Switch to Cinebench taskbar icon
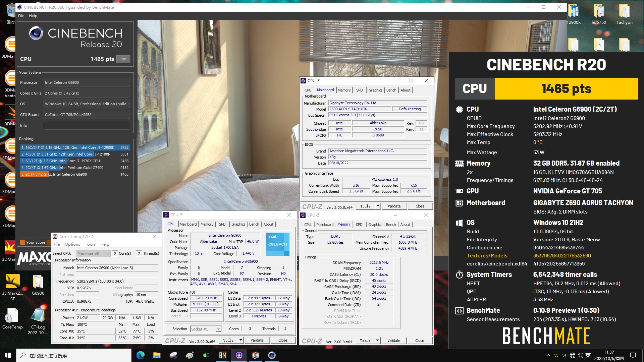The width and height of the screenshot is (644, 362). (x=272, y=355)
